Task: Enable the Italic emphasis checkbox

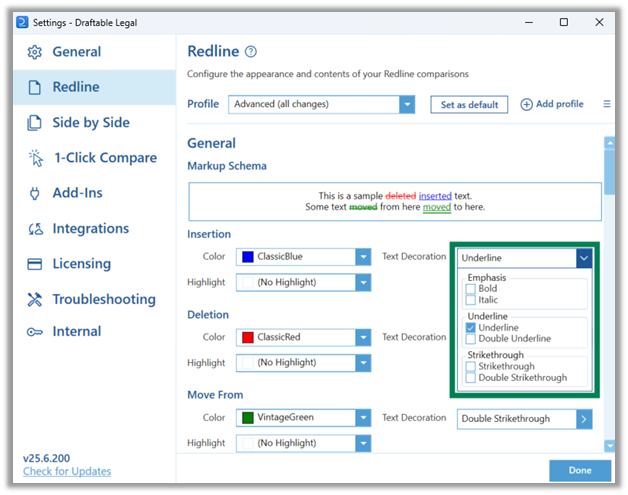Action: tap(471, 300)
